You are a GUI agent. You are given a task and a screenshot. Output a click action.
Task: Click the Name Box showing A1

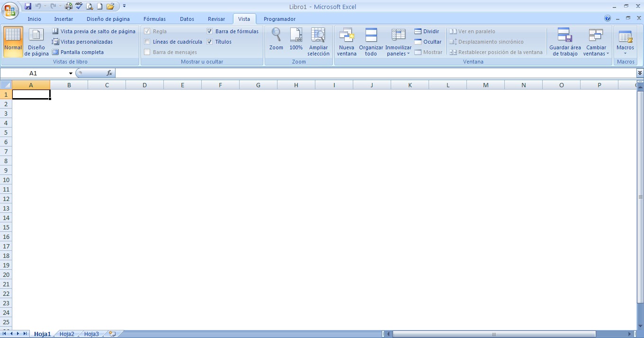(x=33, y=73)
